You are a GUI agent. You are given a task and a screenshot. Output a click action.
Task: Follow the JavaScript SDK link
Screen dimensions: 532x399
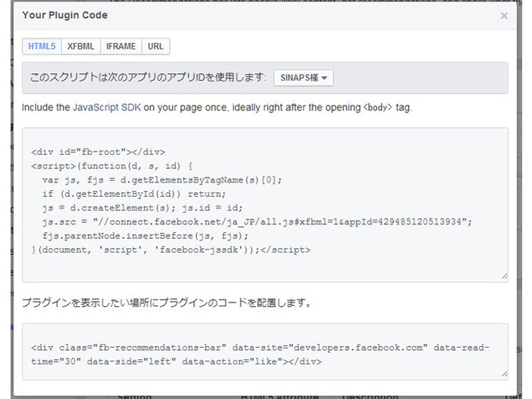click(106, 107)
